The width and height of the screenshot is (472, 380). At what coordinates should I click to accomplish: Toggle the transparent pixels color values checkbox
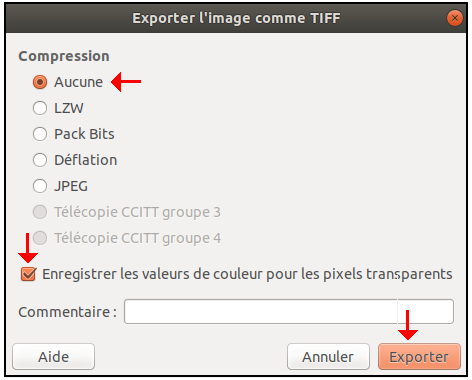(x=28, y=274)
